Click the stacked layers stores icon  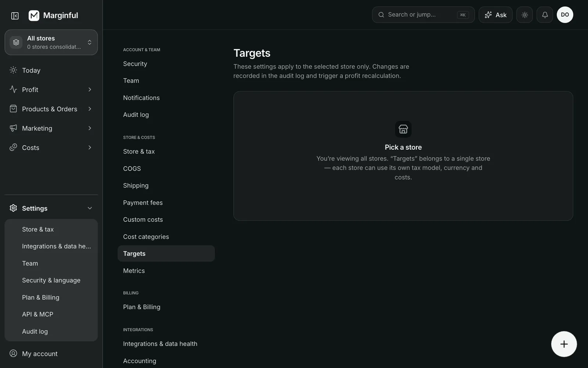pos(16,42)
